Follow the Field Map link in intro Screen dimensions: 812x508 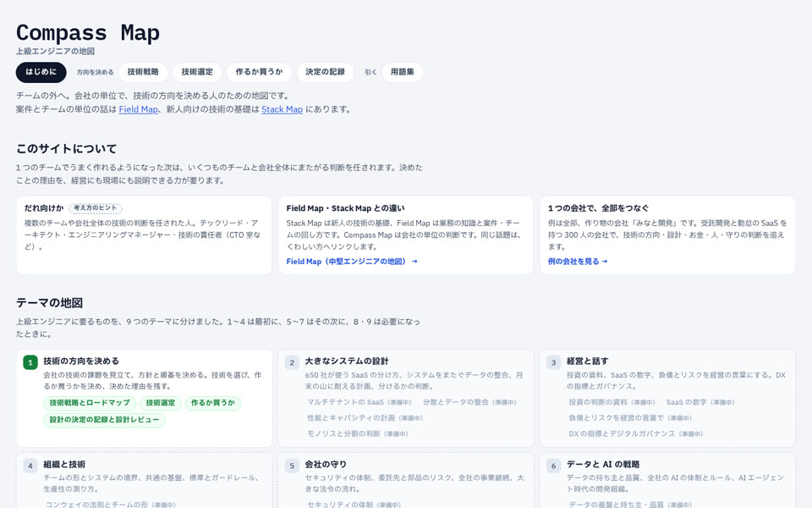138,109
